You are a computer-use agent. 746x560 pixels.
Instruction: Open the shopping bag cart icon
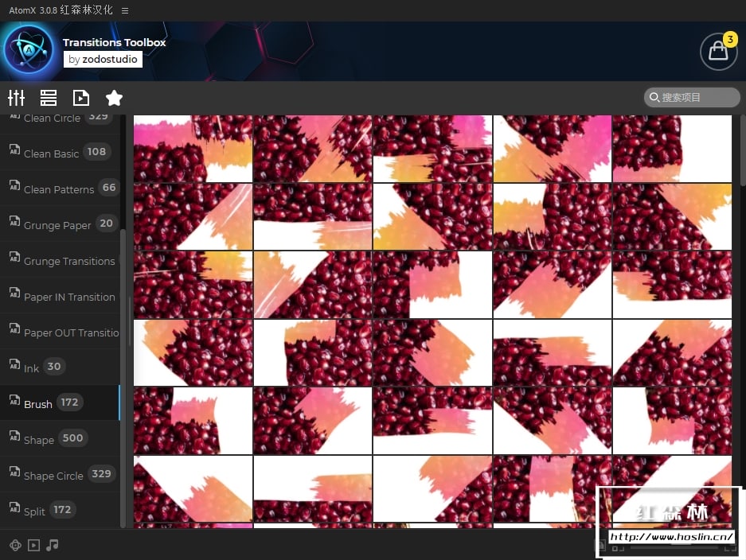(718, 52)
